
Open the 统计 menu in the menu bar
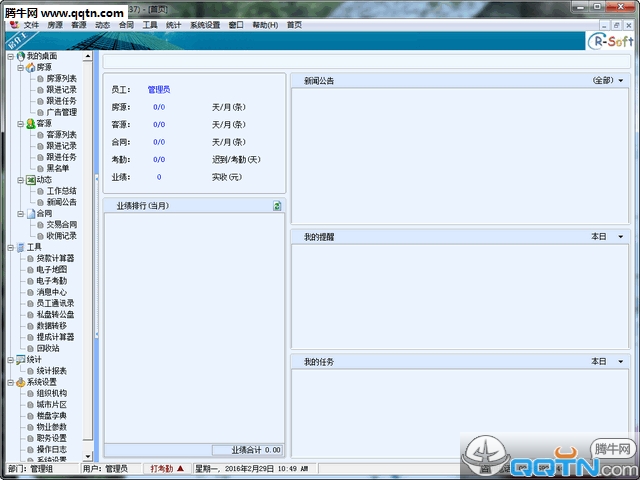pyautogui.click(x=174, y=24)
